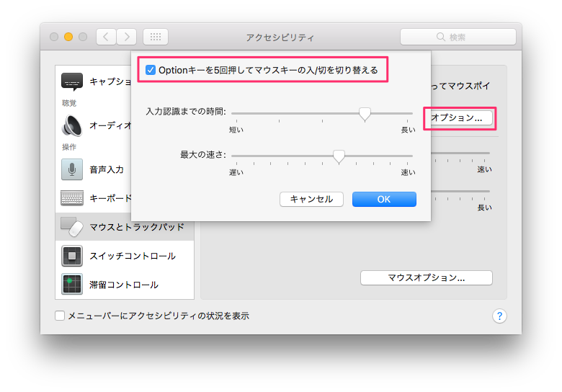Click the 聴覚 section header
The image size is (562, 392).
point(69,103)
